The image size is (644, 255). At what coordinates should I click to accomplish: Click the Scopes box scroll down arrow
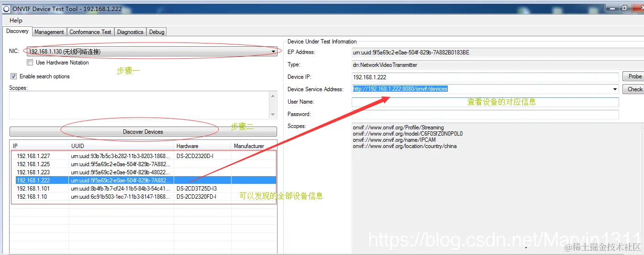tap(273, 115)
